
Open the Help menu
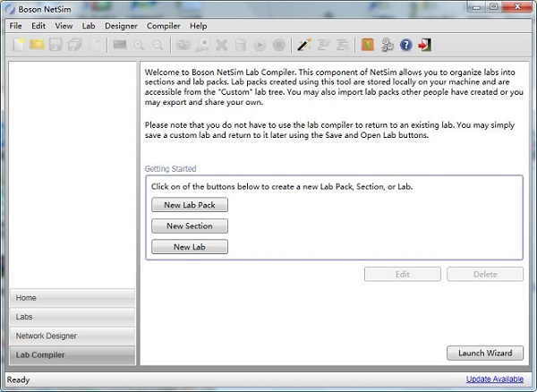coord(199,26)
